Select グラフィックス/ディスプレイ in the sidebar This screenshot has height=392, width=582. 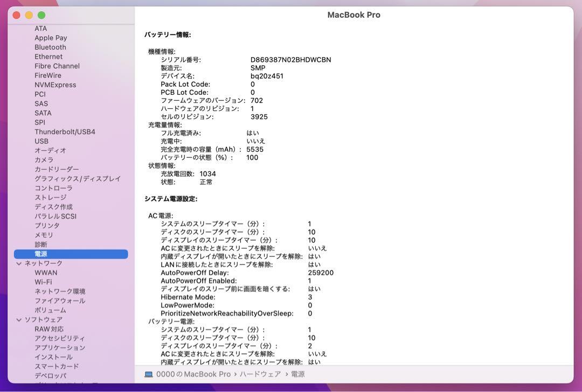pos(78,179)
